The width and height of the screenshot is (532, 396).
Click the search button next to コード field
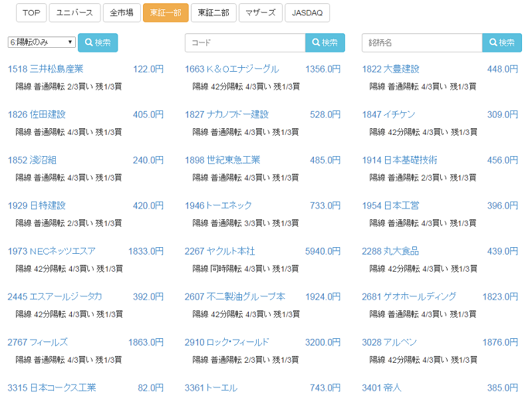pos(325,43)
